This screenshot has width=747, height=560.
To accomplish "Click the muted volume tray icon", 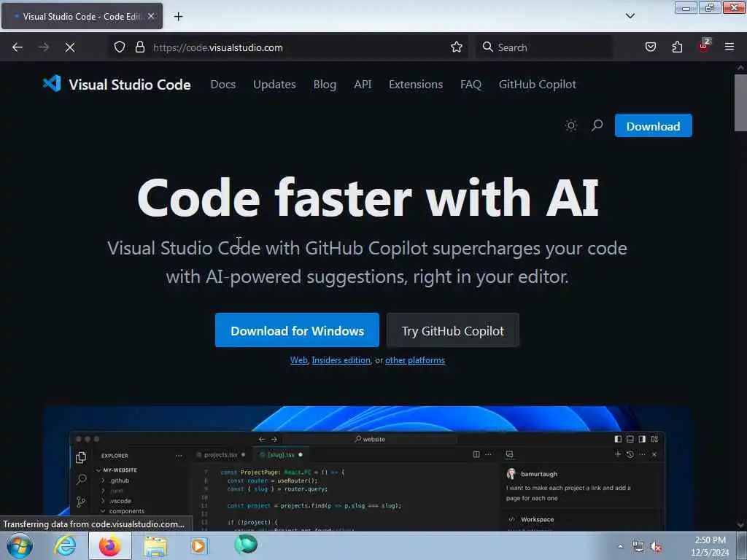I will (656, 546).
